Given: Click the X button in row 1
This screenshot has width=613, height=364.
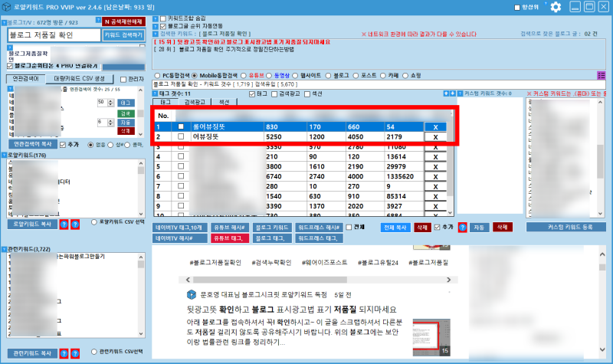Looking at the screenshot, I should (435, 126).
